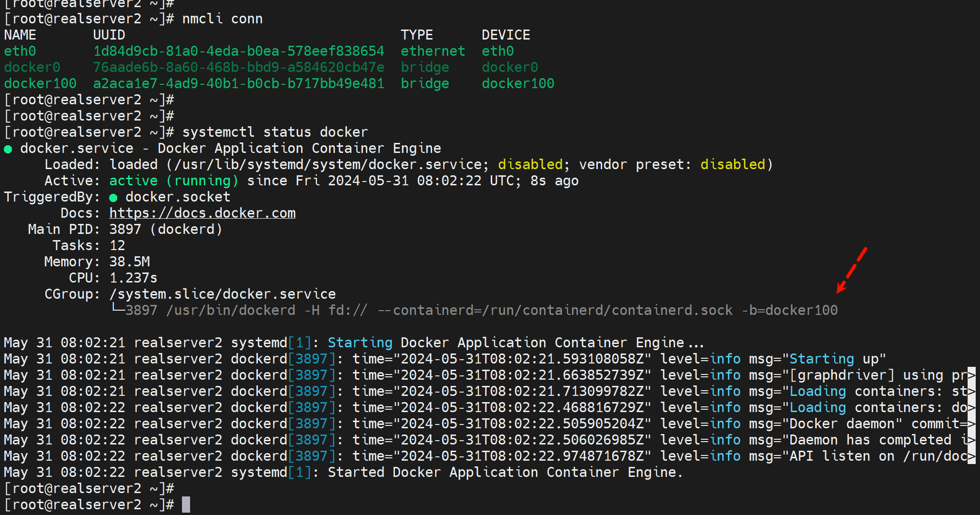Click truncation marker on API listen line
The image size is (980, 515).
coord(971,456)
